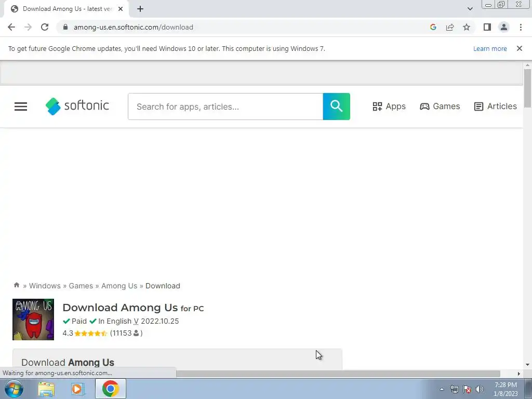Image resolution: width=532 pixels, height=399 pixels.
Task: Click the Chrome taskbar icon
Action: pyautogui.click(x=110, y=389)
